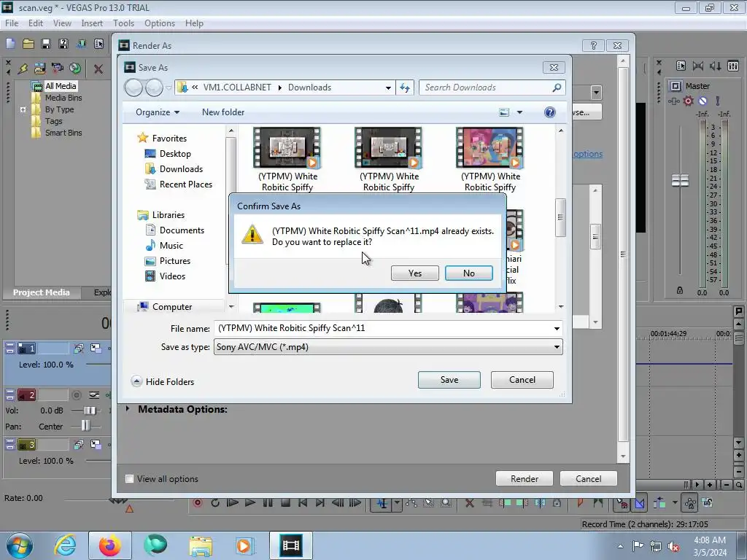Toggle Lock Envelopes to Events icon

coord(690,503)
